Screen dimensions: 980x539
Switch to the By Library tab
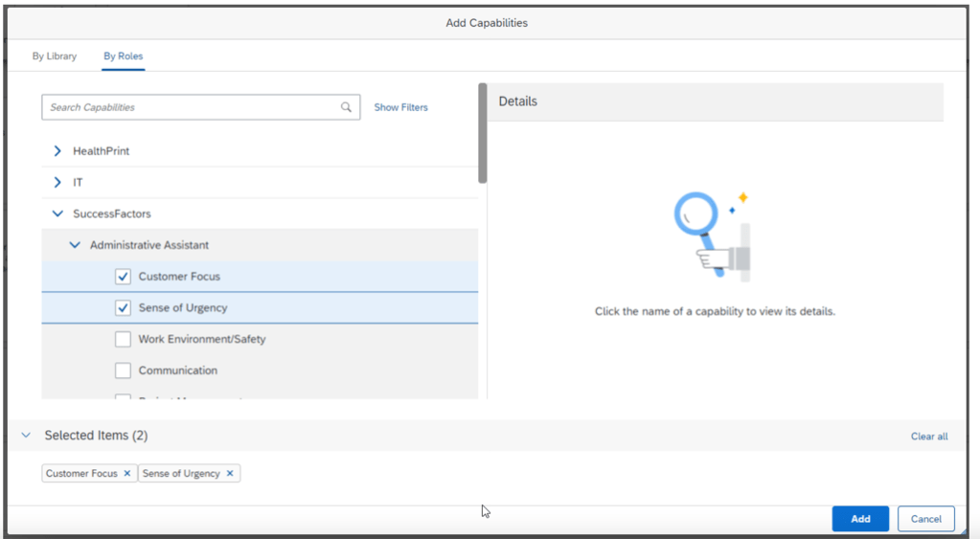pyautogui.click(x=55, y=56)
